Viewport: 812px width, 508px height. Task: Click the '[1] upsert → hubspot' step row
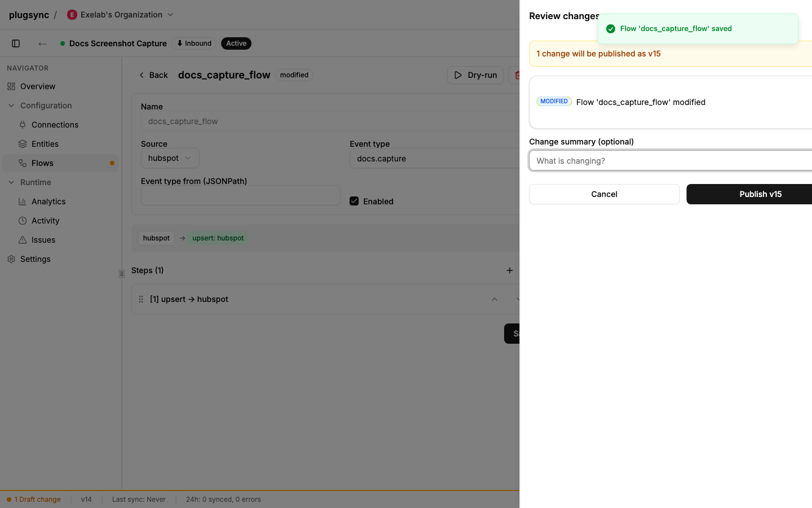pos(325,299)
